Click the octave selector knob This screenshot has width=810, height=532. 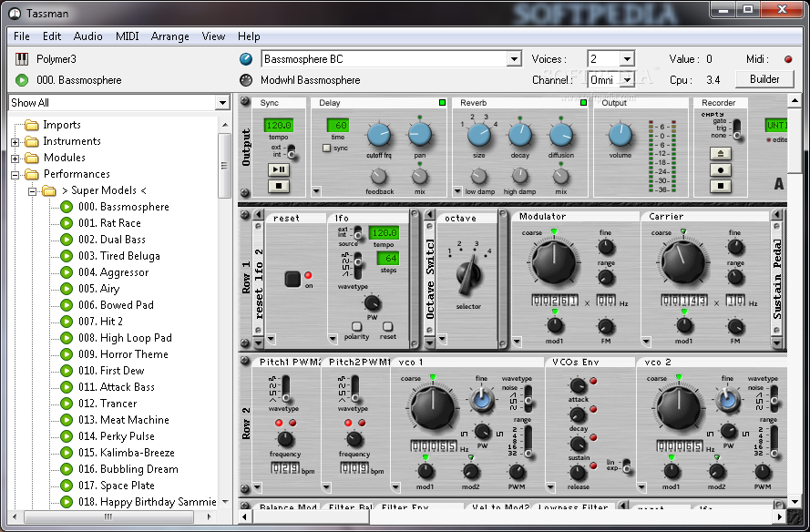pyautogui.click(x=468, y=275)
